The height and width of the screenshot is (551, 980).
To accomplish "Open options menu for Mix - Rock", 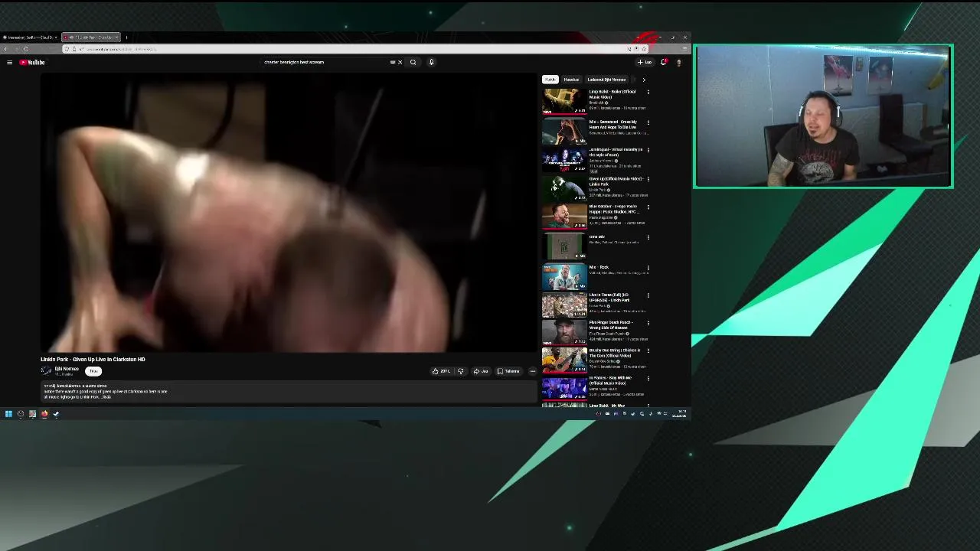I will (x=648, y=268).
